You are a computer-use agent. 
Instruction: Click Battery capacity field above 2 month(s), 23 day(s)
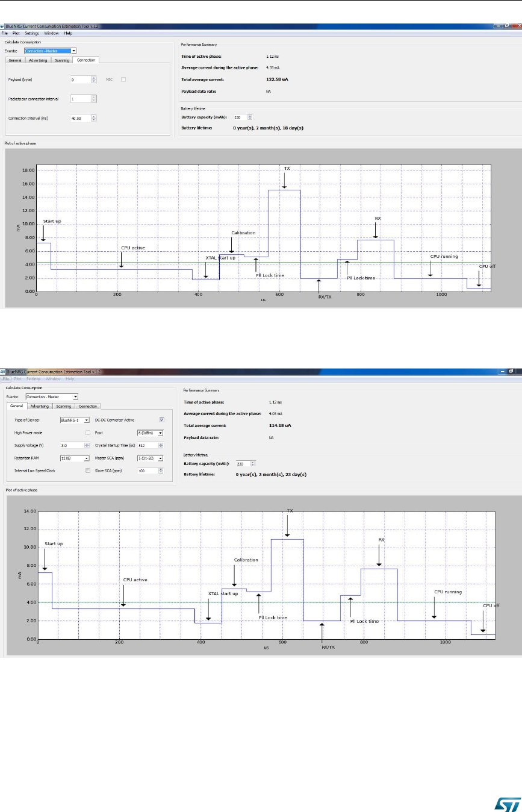click(x=244, y=463)
